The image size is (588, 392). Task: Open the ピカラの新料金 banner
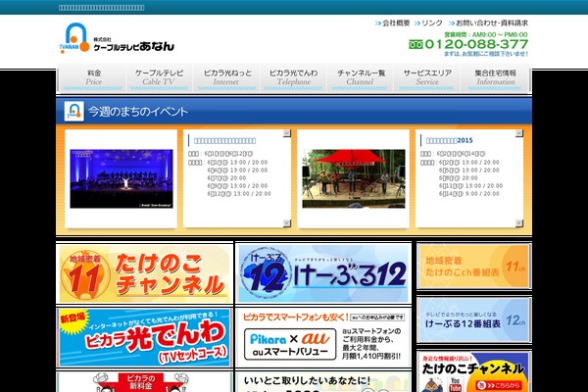click(x=144, y=382)
